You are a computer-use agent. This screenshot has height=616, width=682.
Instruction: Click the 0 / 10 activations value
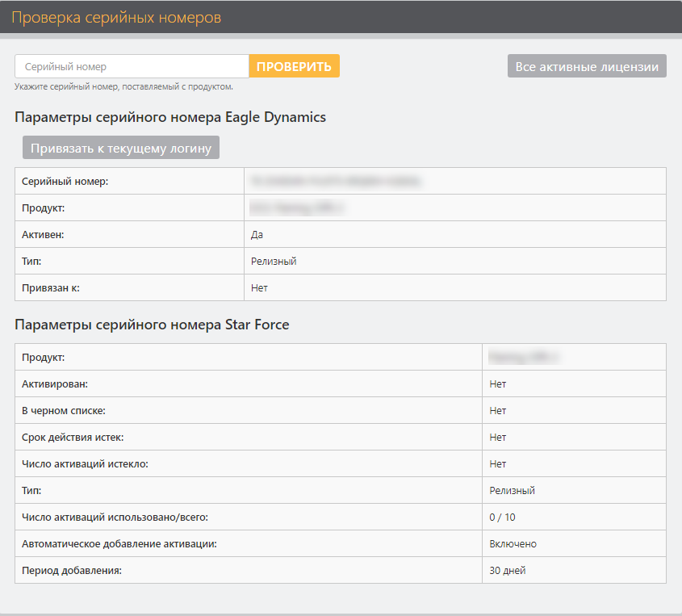click(502, 518)
